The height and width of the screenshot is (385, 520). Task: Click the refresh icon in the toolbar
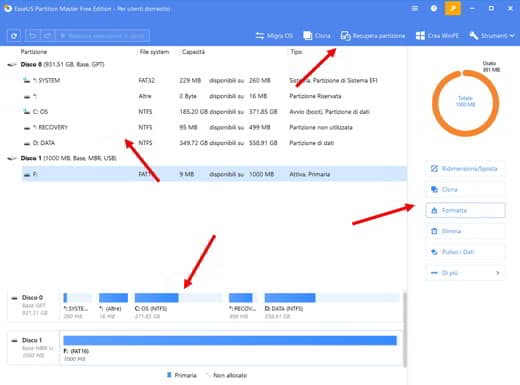[14, 36]
